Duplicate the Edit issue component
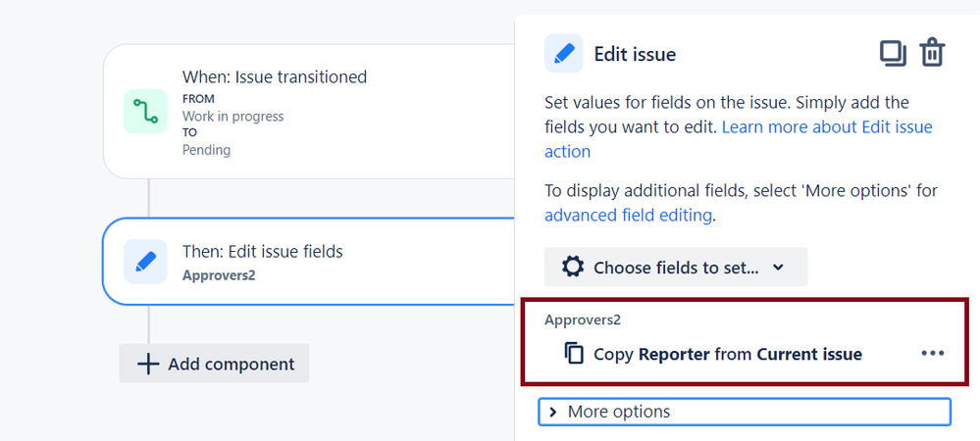Screen dimensions: 980x441 [893, 53]
